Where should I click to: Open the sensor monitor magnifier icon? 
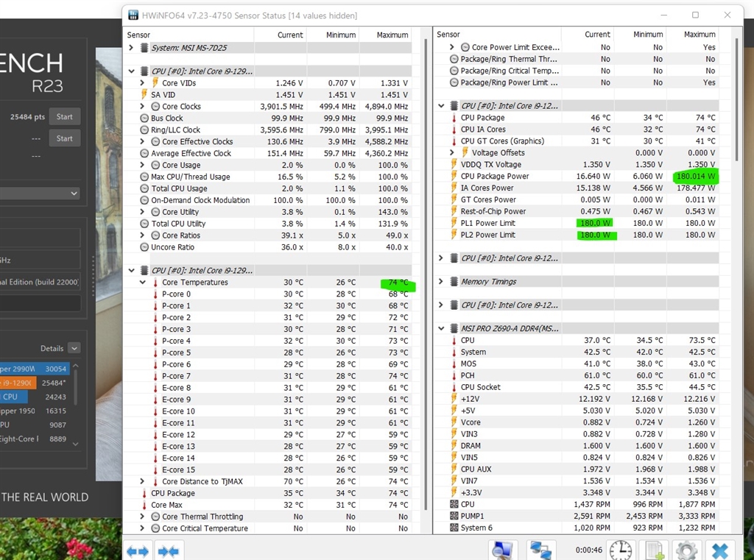503,551
